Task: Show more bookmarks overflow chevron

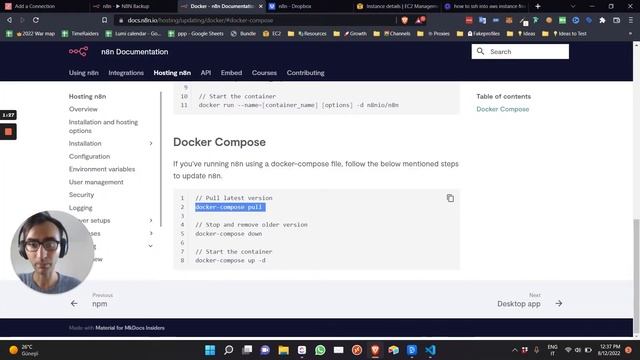Action: (630, 33)
